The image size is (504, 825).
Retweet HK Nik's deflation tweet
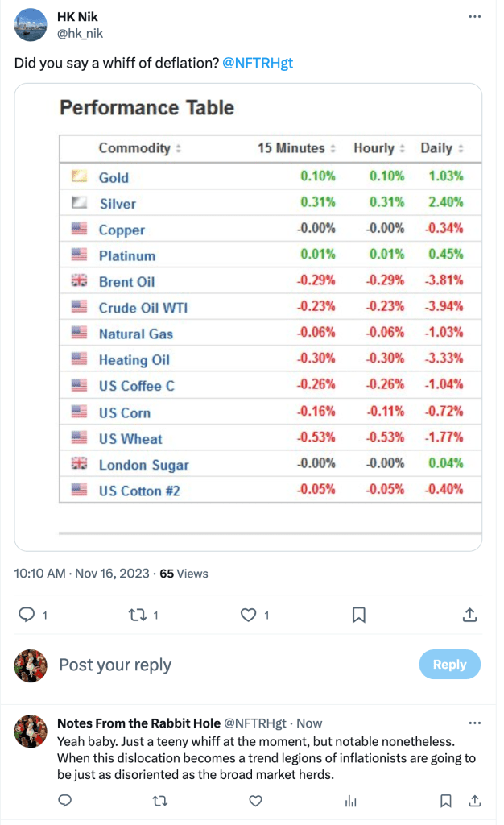[139, 615]
